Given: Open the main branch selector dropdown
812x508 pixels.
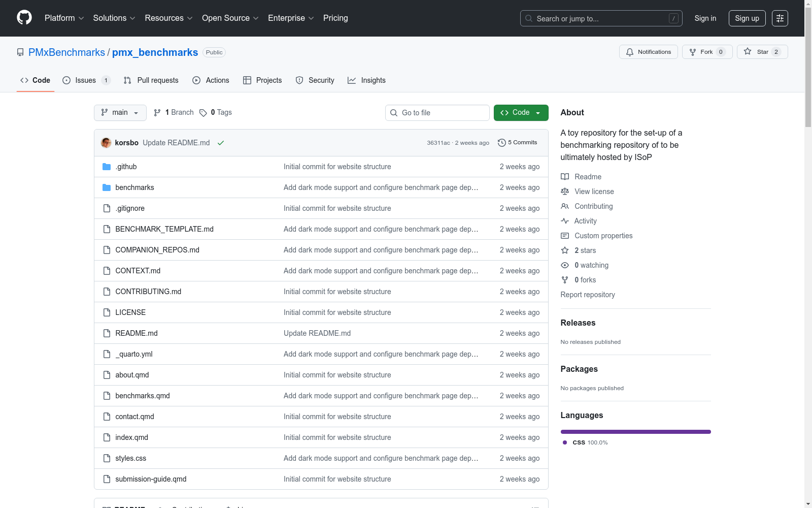Looking at the screenshot, I should pyautogui.click(x=120, y=113).
